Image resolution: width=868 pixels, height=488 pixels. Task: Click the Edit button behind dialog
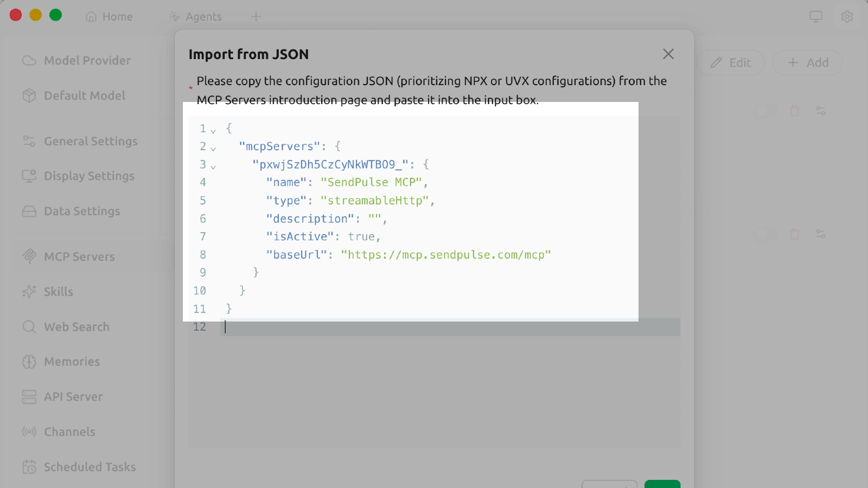tap(731, 62)
